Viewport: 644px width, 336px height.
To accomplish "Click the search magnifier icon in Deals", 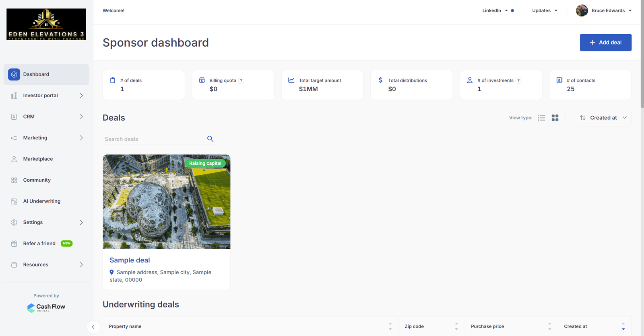I will (210, 139).
